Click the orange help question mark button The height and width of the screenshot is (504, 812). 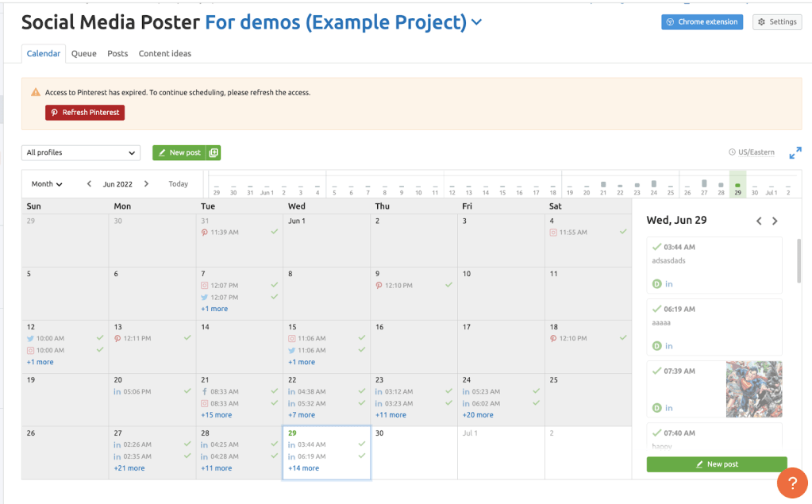791,483
